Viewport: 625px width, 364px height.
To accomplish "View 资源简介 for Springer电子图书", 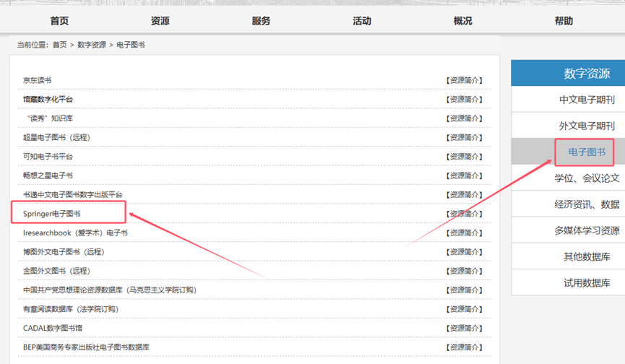I will [x=465, y=214].
